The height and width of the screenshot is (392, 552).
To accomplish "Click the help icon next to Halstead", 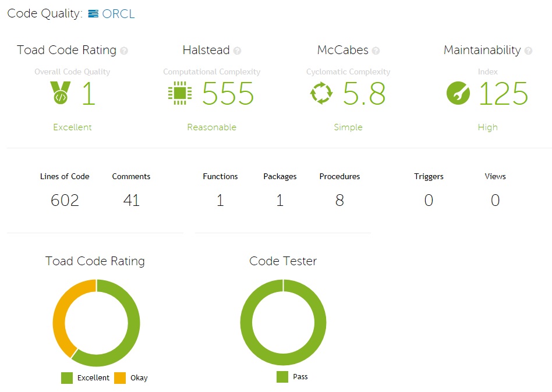I will pyautogui.click(x=237, y=51).
